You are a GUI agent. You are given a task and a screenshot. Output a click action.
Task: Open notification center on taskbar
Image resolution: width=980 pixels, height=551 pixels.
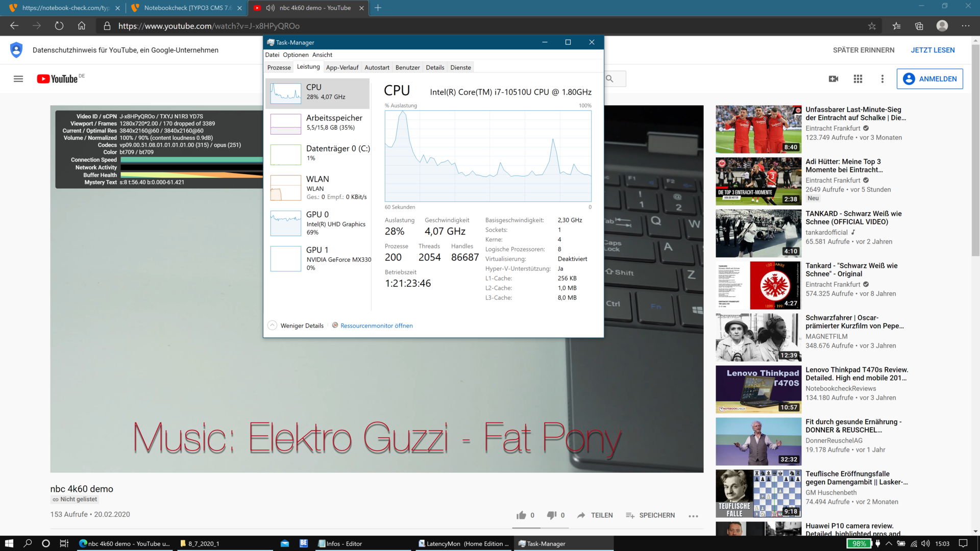click(963, 543)
